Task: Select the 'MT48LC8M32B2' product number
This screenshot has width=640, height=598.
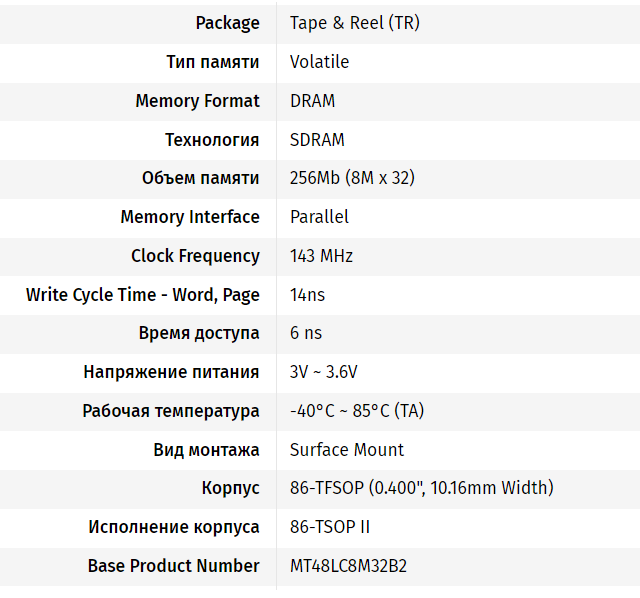Action: [348, 566]
